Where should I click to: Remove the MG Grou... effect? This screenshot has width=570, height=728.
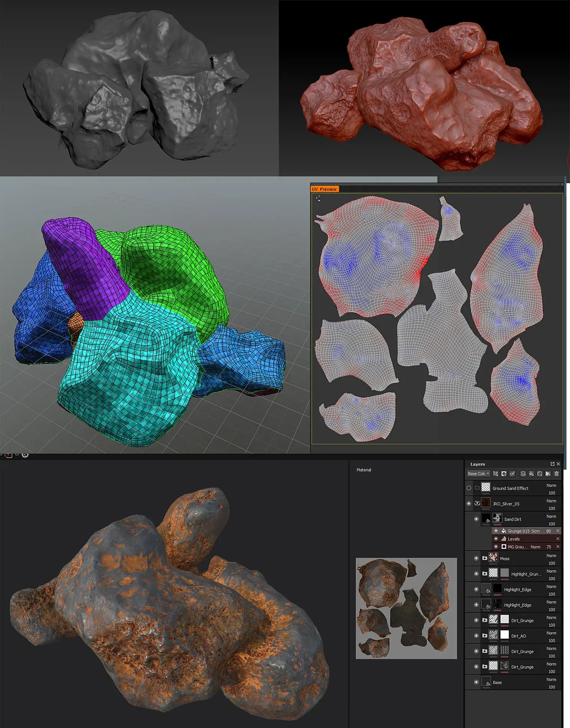coord(558,547)
